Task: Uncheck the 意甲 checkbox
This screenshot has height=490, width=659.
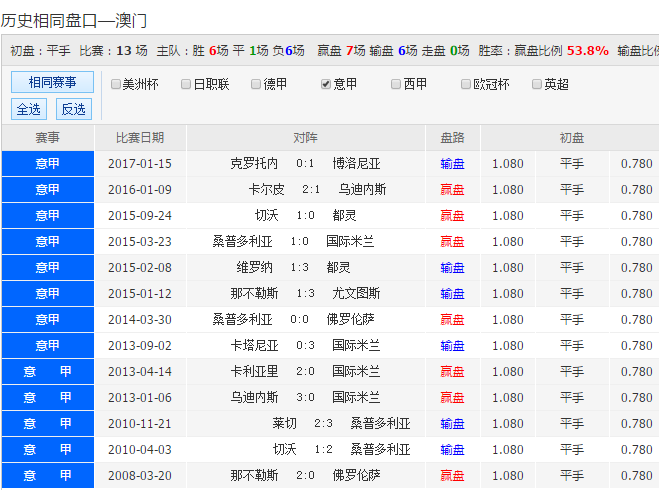Action: coord(326,84)
